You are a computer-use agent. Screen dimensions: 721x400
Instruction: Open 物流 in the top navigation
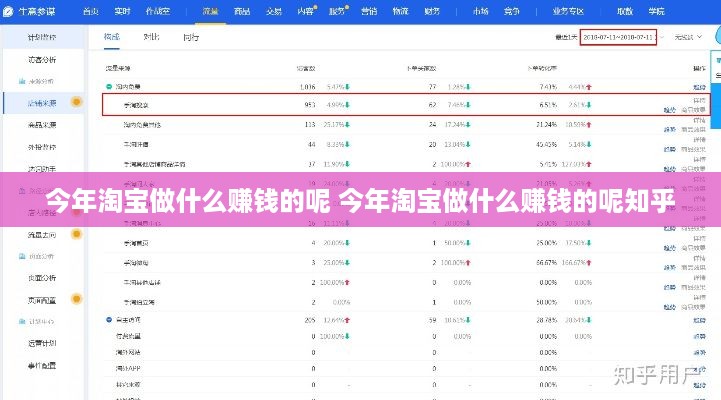point(401,11)
